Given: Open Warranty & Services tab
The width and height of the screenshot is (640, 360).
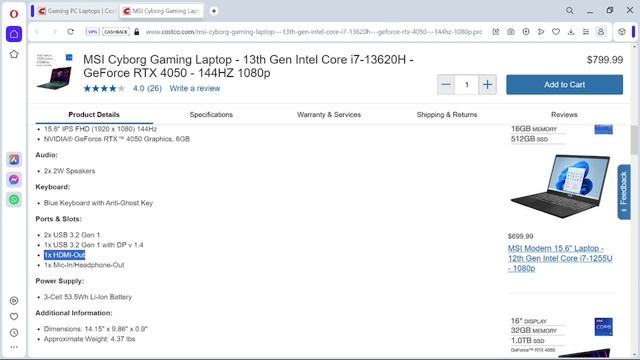Looking at the screenshot, I should click(329, 115).
